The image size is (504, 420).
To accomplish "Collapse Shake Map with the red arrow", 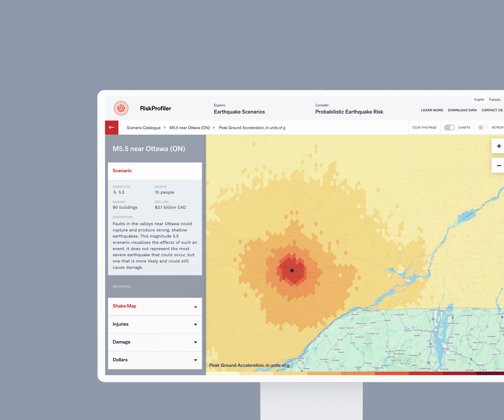I will tap(196, 306).
